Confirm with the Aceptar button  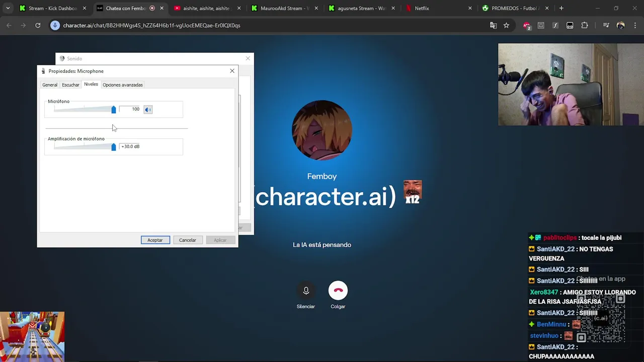pos(155,240)
